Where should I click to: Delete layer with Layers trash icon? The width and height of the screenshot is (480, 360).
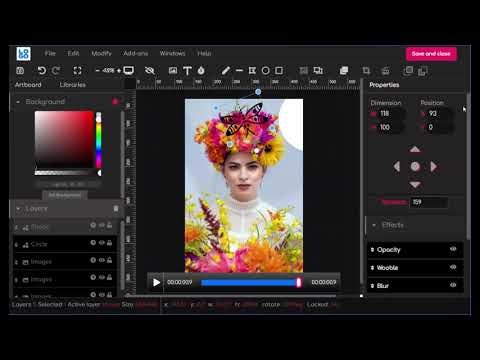click(116, 208)
